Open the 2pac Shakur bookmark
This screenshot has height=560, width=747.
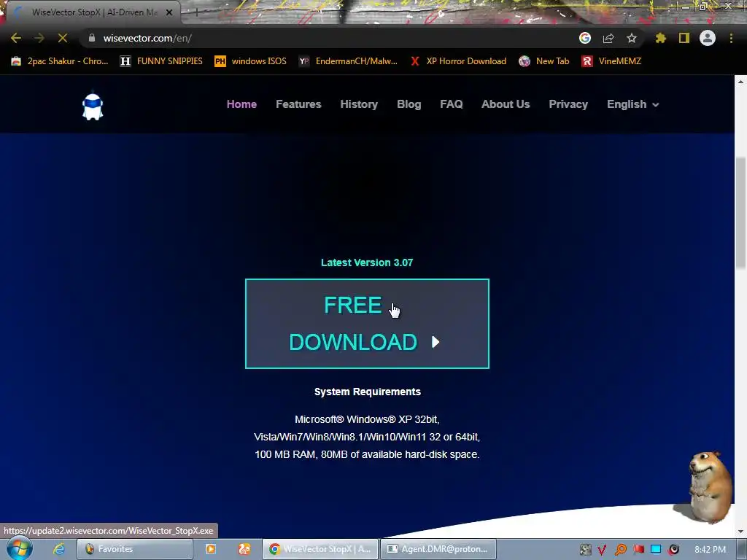[60, 61]
